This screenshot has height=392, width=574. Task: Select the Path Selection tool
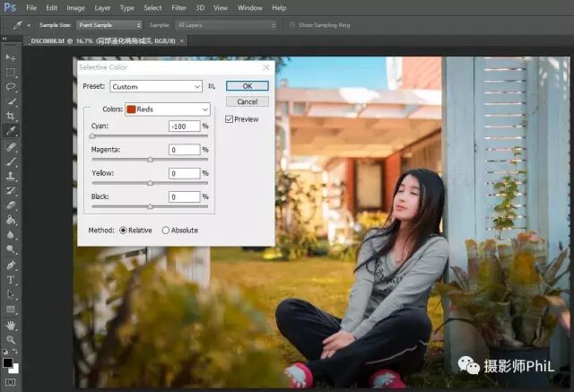(x=10, y=294)
